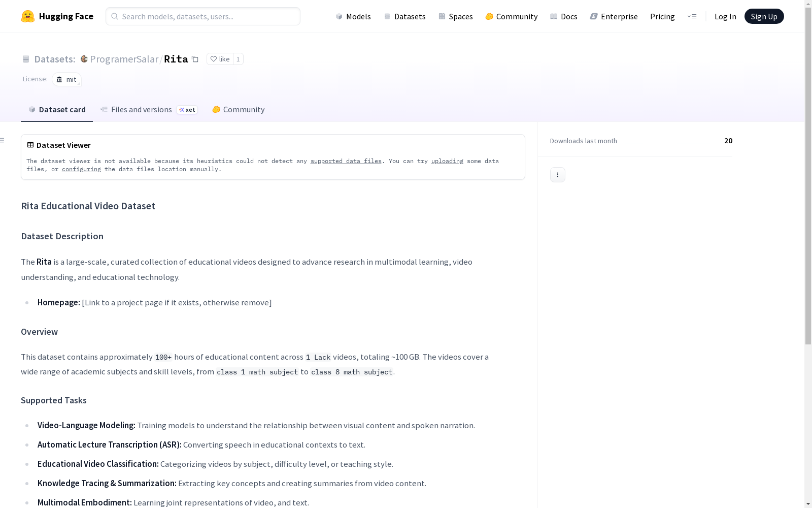Open the ProgramerSalar profile link
812x508 pixels.
(x=124, y=59)
